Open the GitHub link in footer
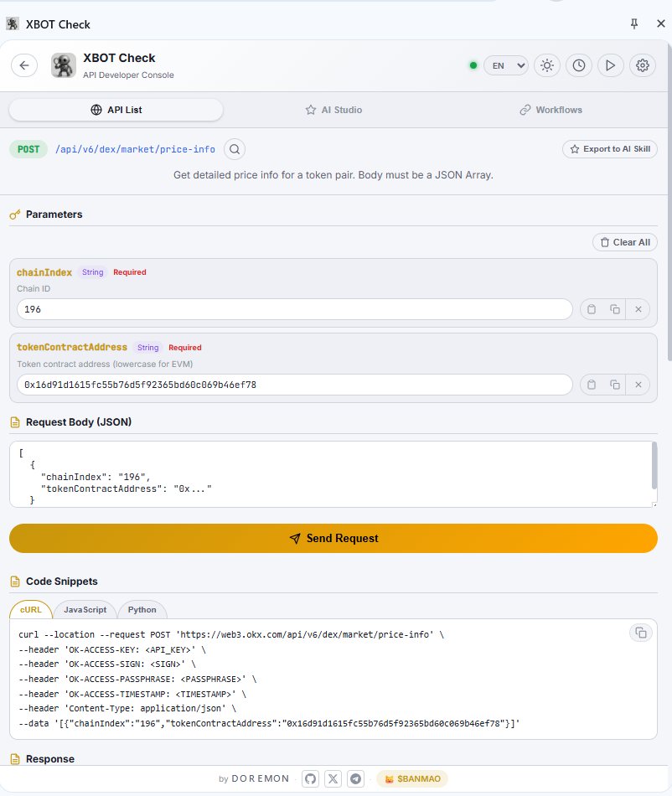This screenshot has height=796, width=672. [x=311, y=778]
